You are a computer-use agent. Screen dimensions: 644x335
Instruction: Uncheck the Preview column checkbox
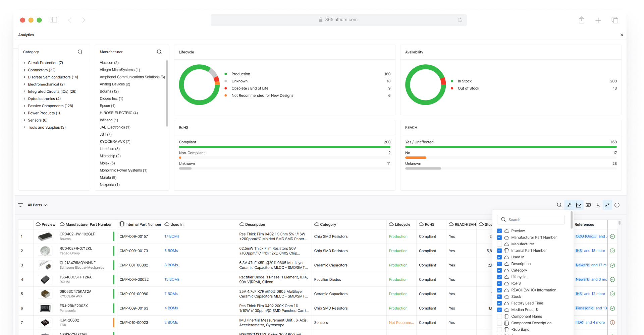499,231
